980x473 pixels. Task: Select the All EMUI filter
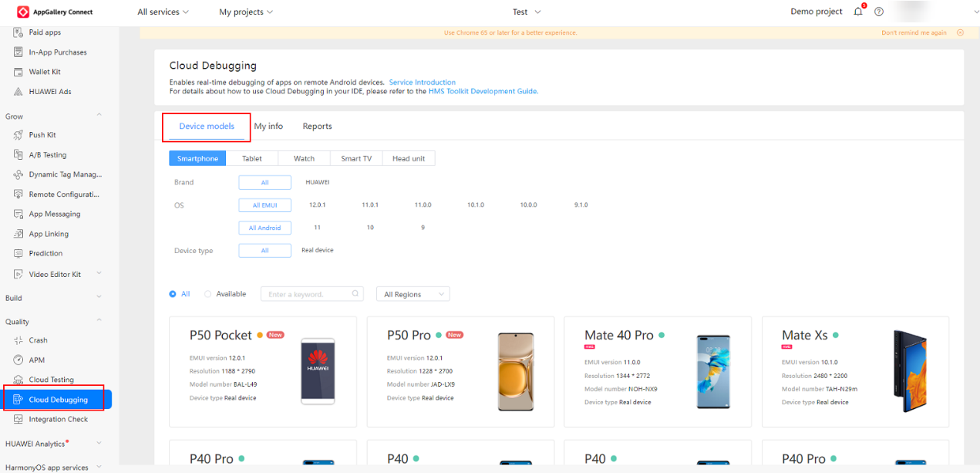[265, 205]
